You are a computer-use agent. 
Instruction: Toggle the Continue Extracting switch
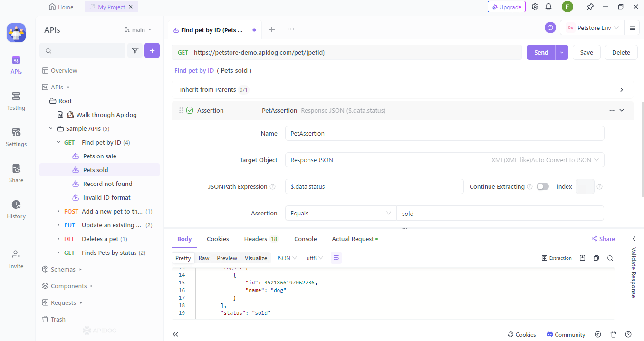543,186
